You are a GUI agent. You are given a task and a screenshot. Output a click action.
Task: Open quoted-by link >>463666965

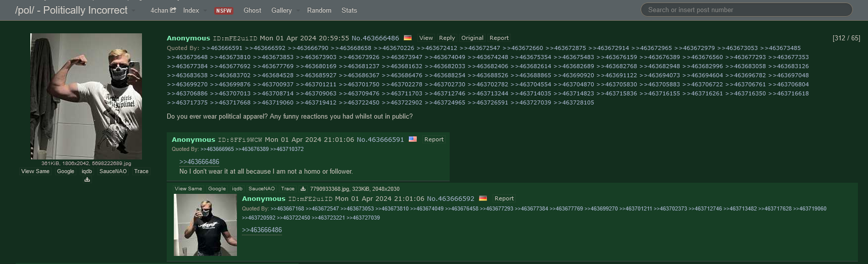pyautogui.click(x=217, y=149)
